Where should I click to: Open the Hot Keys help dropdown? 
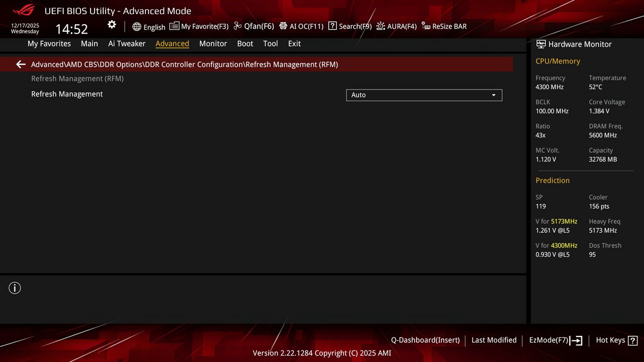(x=617, y=340)
